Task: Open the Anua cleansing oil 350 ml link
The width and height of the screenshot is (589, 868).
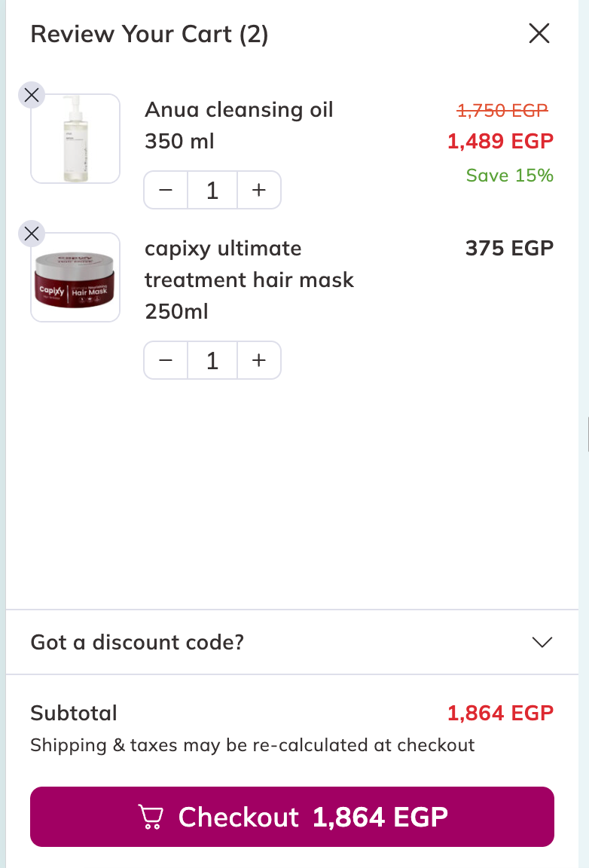Action: pyautogui.click(x=238, y=125)
